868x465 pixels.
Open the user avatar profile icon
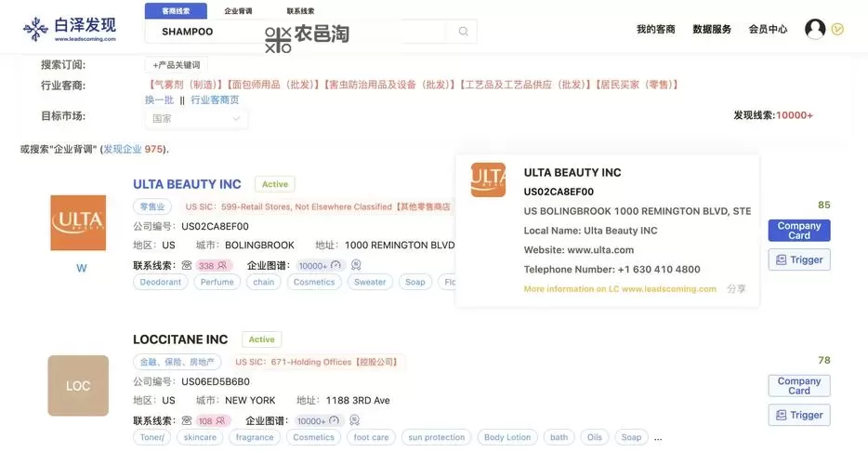coord(815,29)
